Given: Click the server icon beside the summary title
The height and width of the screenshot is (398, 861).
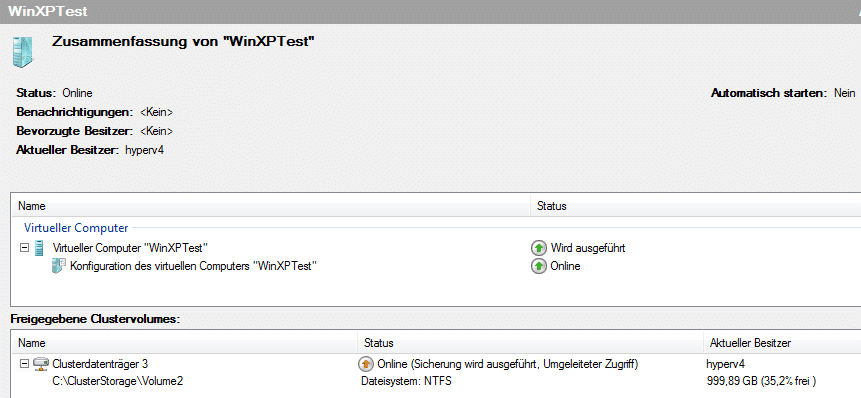Looking at the screenshot, I should (23, 52).
